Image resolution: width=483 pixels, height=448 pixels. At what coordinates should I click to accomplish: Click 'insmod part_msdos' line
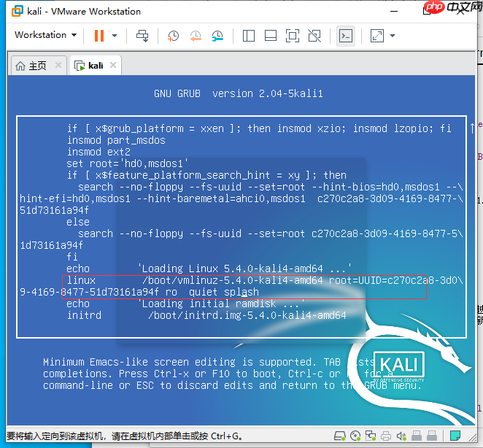(116, 140)
